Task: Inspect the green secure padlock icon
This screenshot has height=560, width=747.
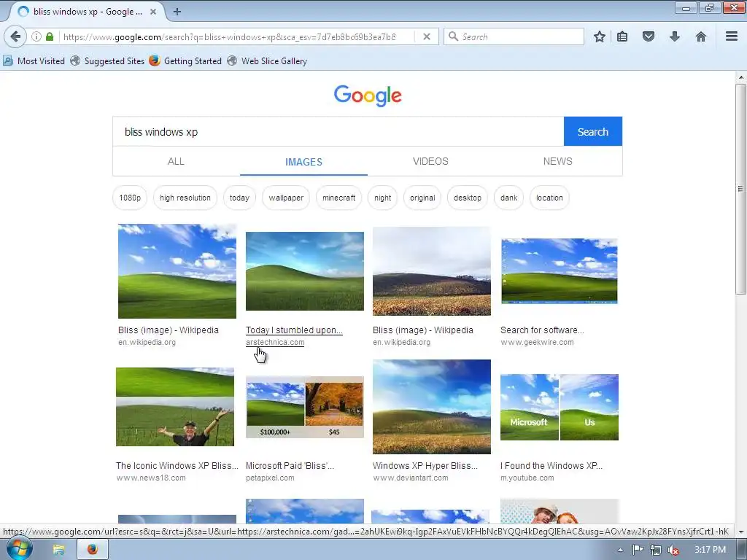Action: (50, 36)
